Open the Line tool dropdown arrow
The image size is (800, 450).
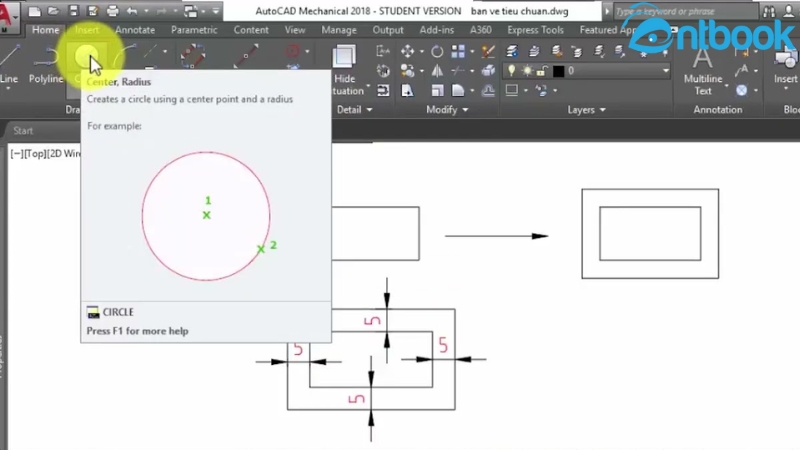tap(8, 89)
